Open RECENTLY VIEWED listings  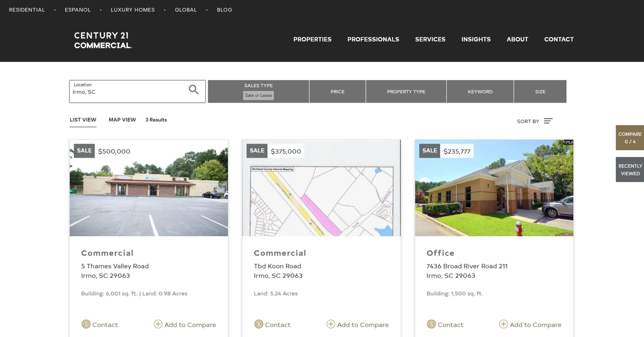(x=630, y=169)
